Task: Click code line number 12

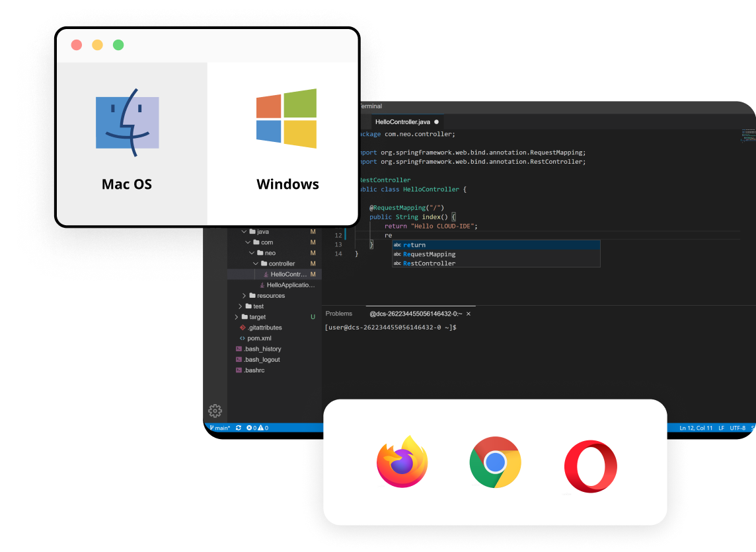Action: [338, 236]
